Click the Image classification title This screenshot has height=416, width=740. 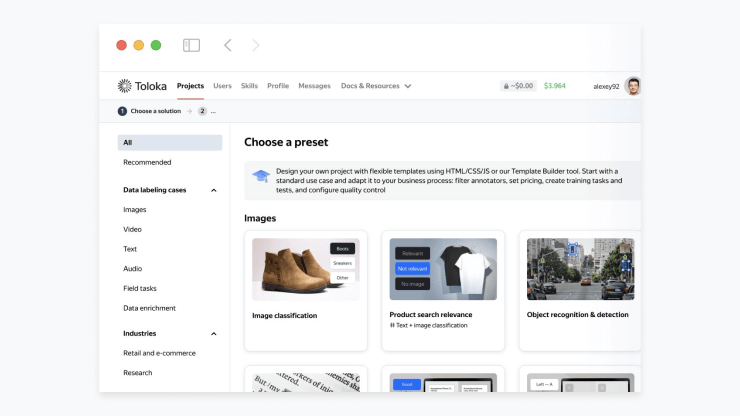[285, 315]
